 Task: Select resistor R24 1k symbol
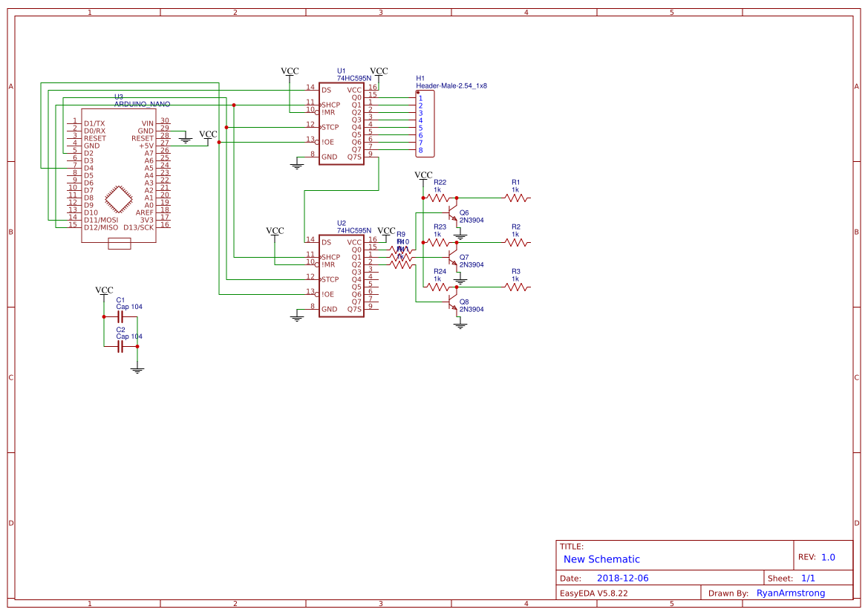(x=438, y=287)
